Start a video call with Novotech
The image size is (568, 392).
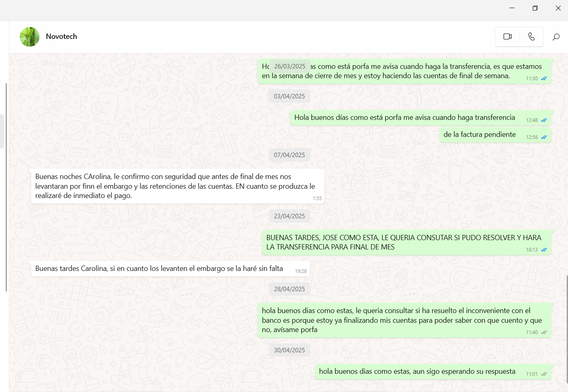(x=508, y=36)
